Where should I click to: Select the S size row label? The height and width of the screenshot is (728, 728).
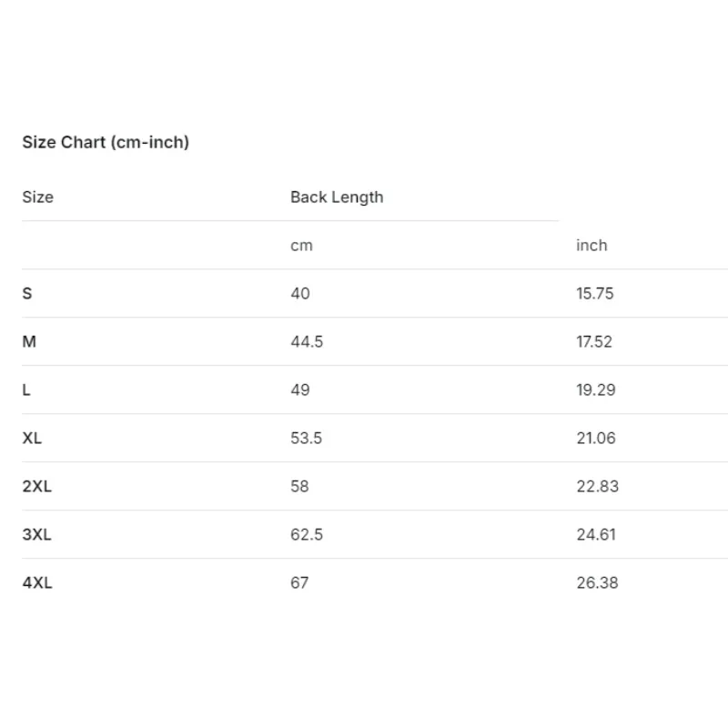coord(27,293)
